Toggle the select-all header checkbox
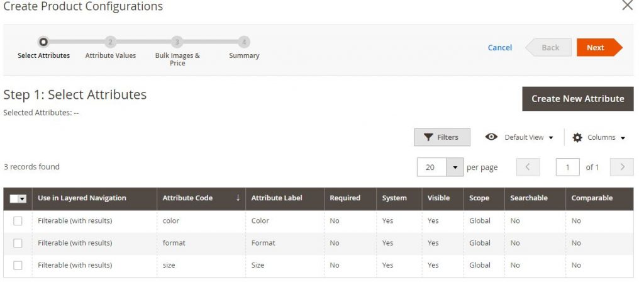644x306 pixels. (x=14, y=199)
